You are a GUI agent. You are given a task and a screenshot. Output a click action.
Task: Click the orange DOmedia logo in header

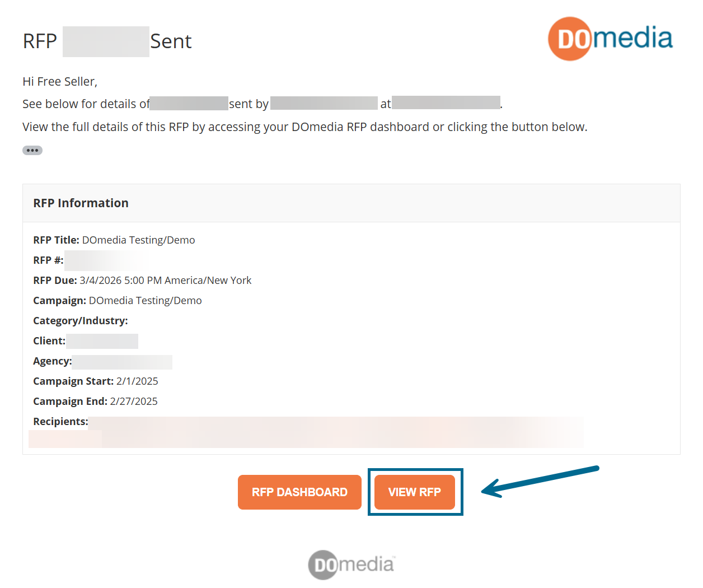pyautogui.click(x=610, y=39)
